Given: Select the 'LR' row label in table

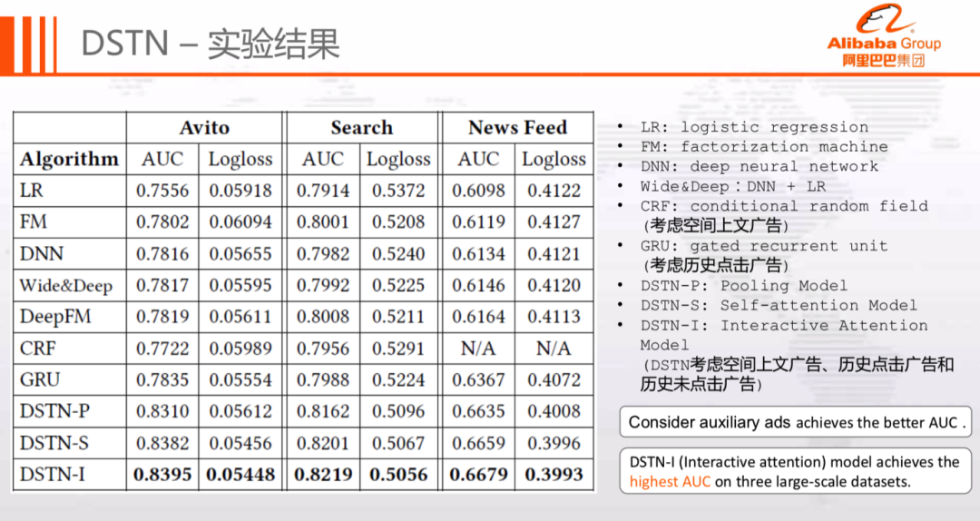Looking at the screenshot, I should click(x=31, y=190).
